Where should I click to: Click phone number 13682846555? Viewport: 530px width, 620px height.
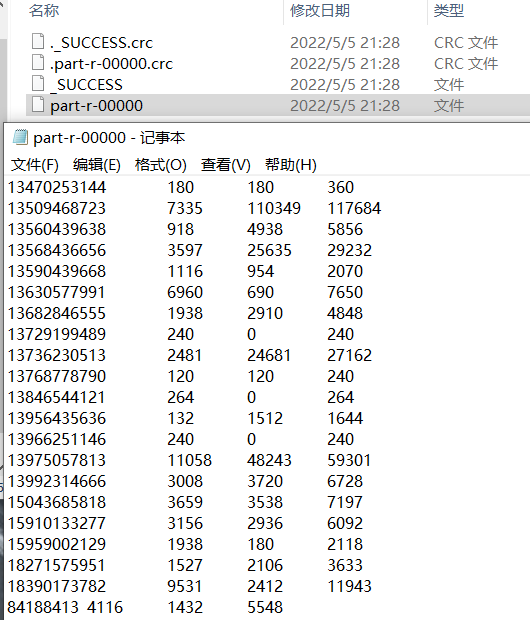click(x=57, y=313)
